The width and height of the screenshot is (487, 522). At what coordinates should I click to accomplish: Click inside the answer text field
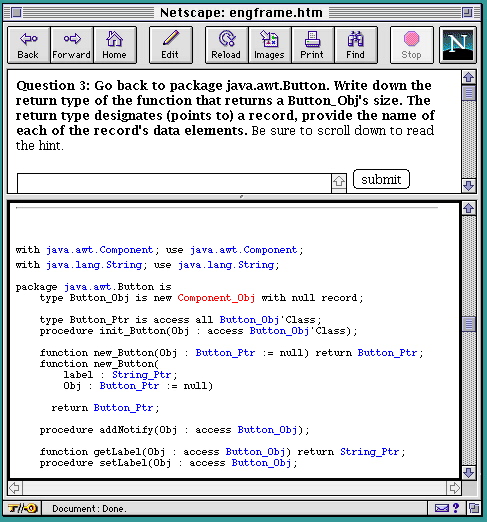click(x=174, y=183)
